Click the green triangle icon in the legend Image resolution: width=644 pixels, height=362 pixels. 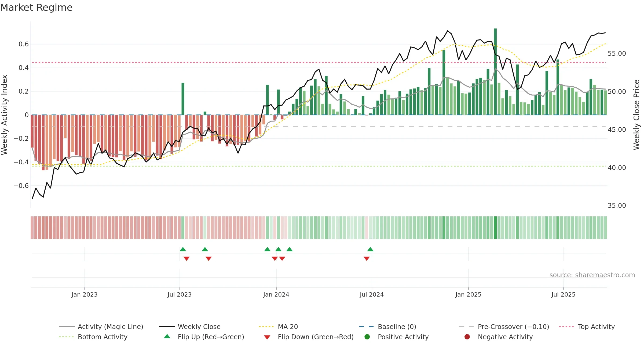pos(167,336)
